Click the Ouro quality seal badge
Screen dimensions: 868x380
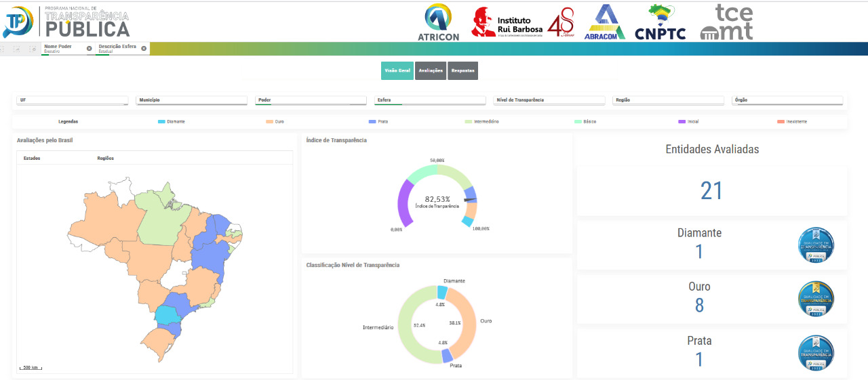coord(816,299)
